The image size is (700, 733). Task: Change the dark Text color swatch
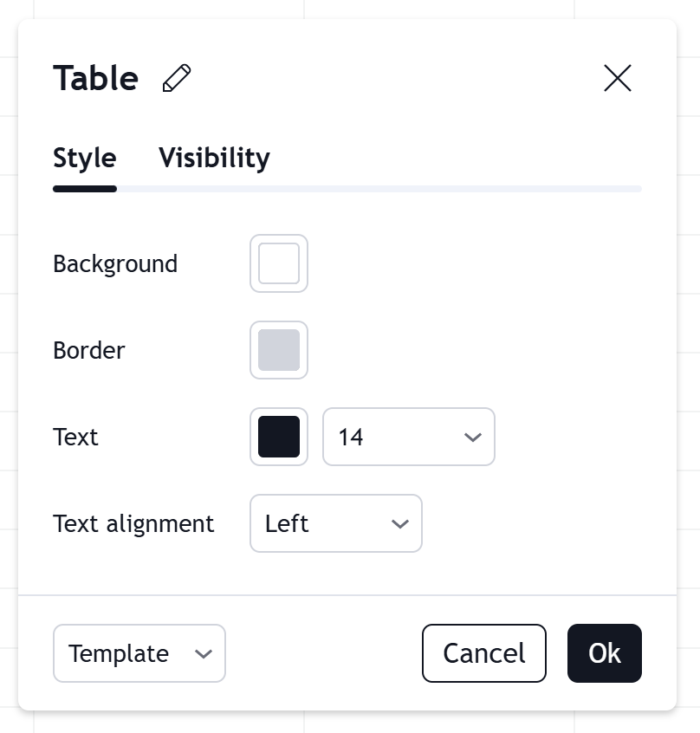click(x=279, y=437)
